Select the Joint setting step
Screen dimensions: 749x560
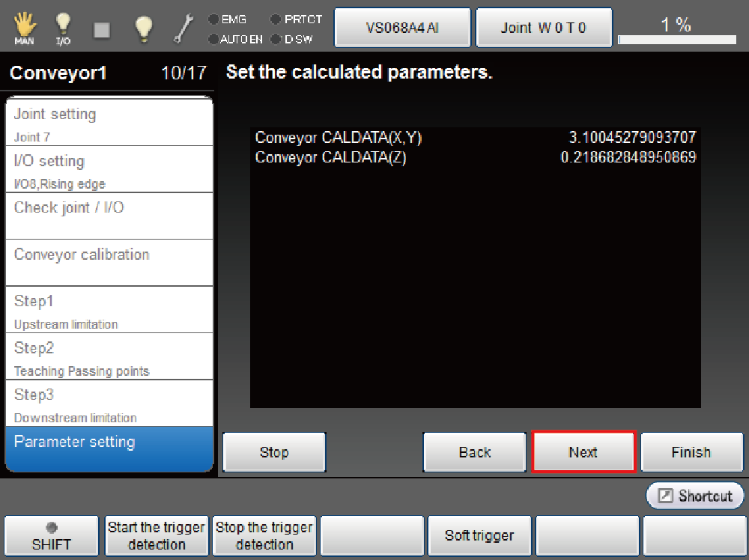click(109, 123)
